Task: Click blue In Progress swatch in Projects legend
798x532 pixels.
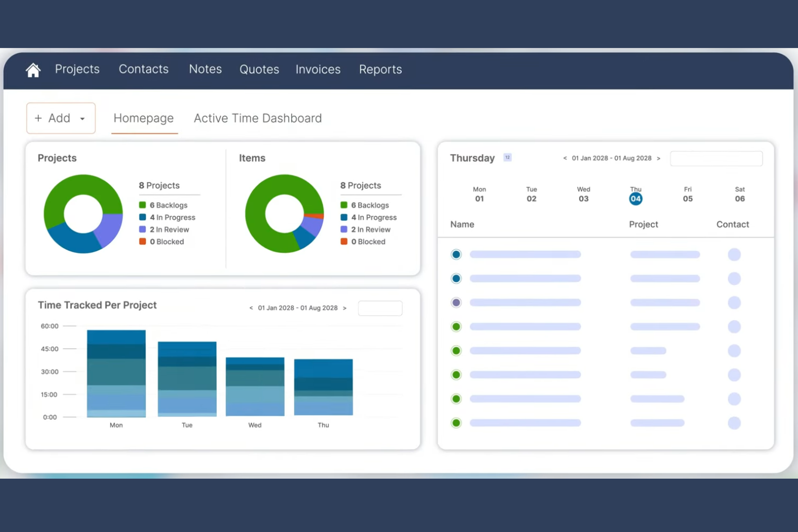Action: point(142,217)
